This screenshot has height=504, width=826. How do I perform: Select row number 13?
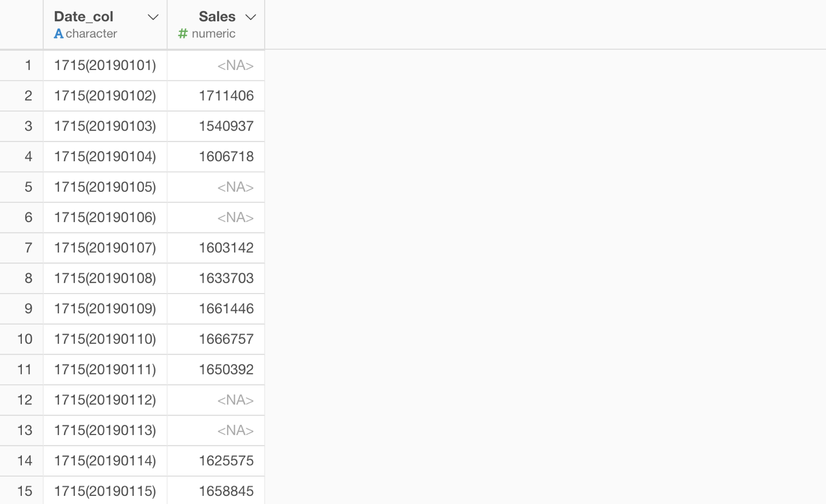pyautogui.click(x=25, y=430)
